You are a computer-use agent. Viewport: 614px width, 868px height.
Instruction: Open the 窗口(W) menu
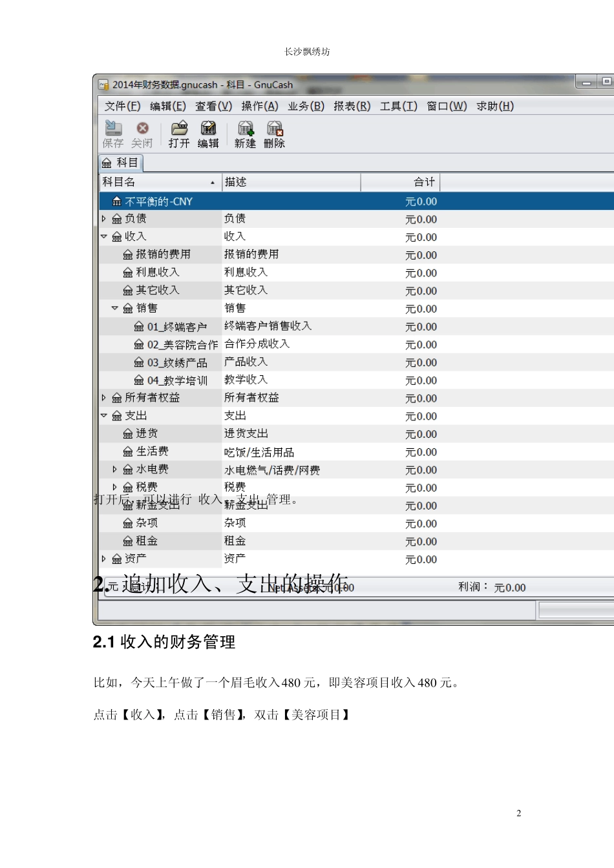pyautogui.click(x=447, y=106)
